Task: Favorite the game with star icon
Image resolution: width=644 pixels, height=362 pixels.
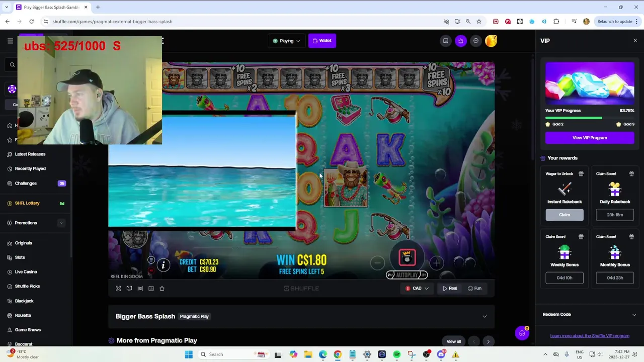Action: pyautogui.click(x=162, y=288)
